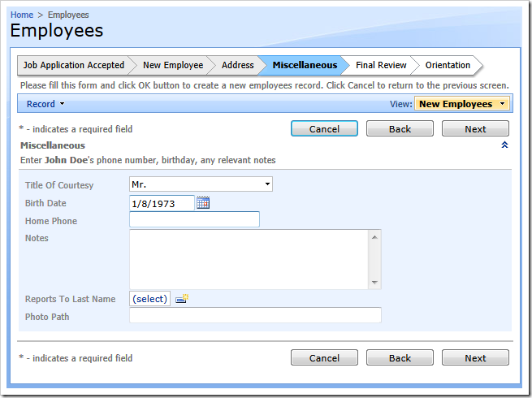The height and width of the screenshot is (398, 532).
Task: Click the Photo Path text field
Action: coord(255,316)
